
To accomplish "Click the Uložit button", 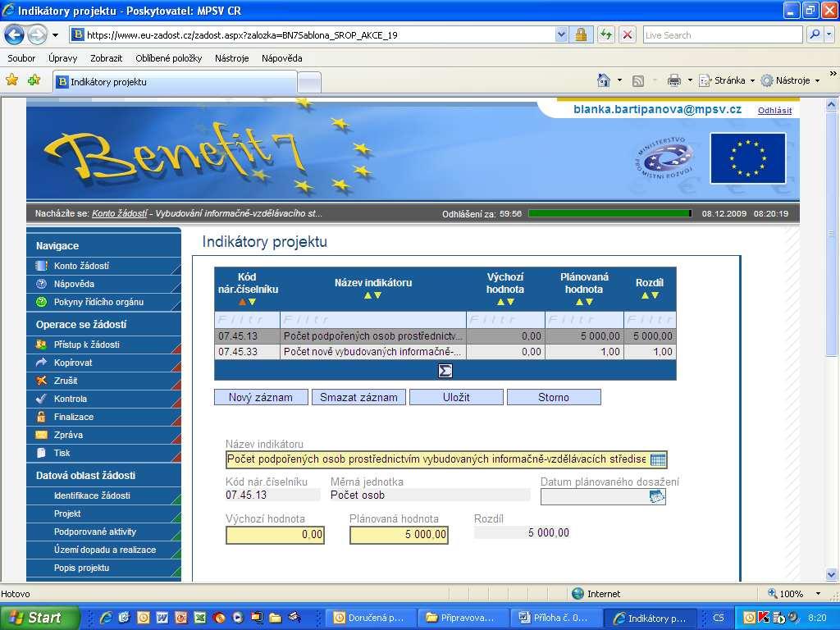I will point(456,398).
